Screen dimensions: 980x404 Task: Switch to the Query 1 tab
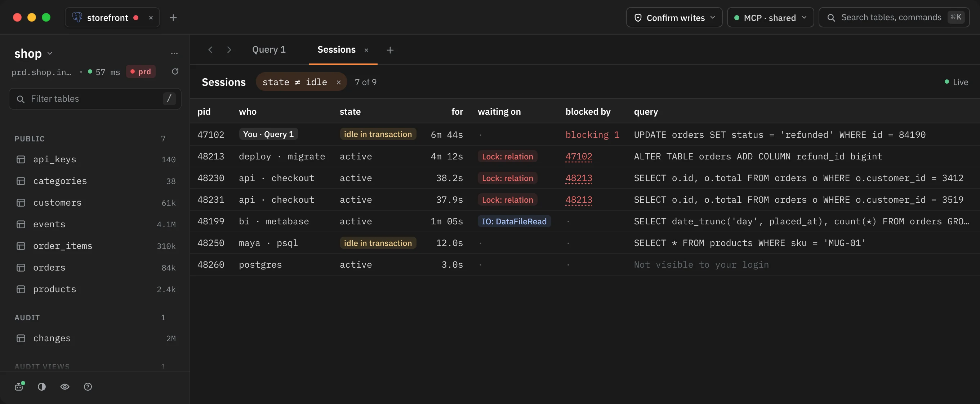point(268,50)
